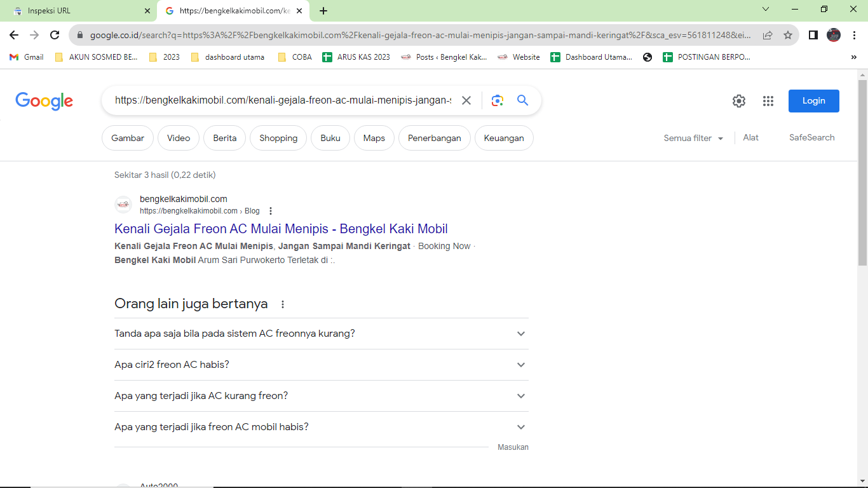
Task: Go to the Google homepage logo
Action: [x=44, y=101]
